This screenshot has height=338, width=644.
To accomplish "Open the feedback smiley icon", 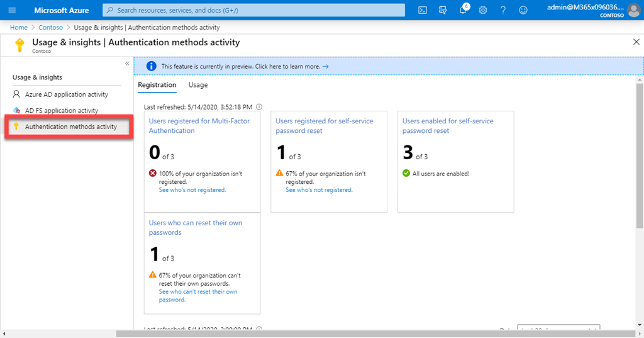I will (x=523, y=10).
